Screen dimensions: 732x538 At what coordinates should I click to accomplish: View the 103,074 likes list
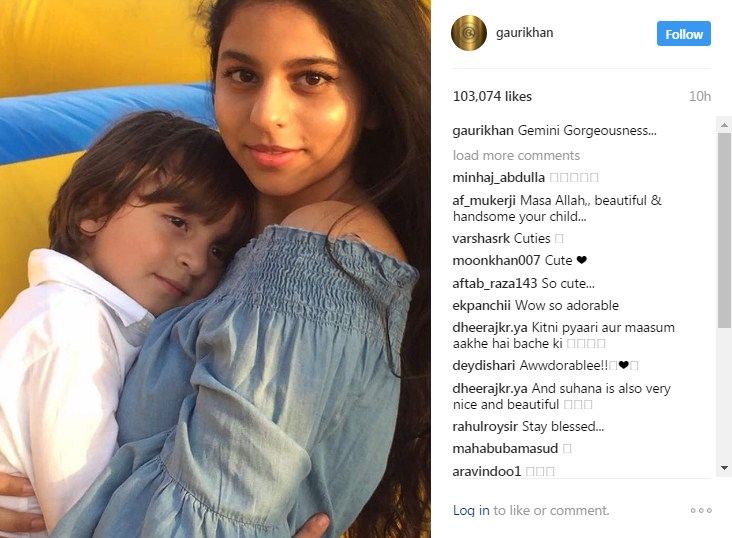coord(492,96)
